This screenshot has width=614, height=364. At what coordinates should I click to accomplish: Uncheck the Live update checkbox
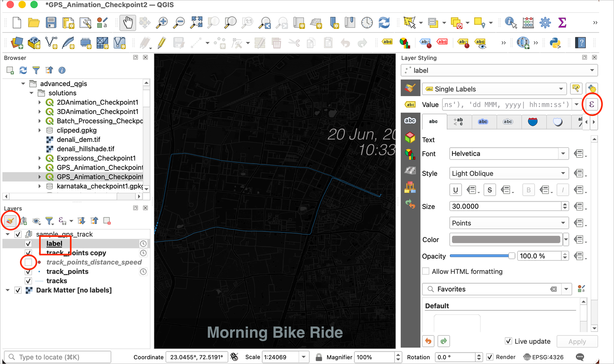point(509,341)
